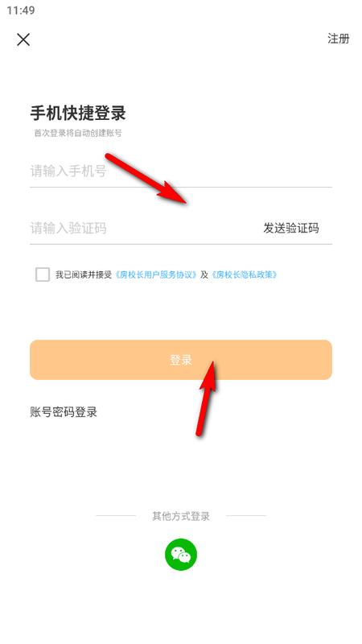Tap the divider line left of 其他方式登录

click(x=116, y=516)
